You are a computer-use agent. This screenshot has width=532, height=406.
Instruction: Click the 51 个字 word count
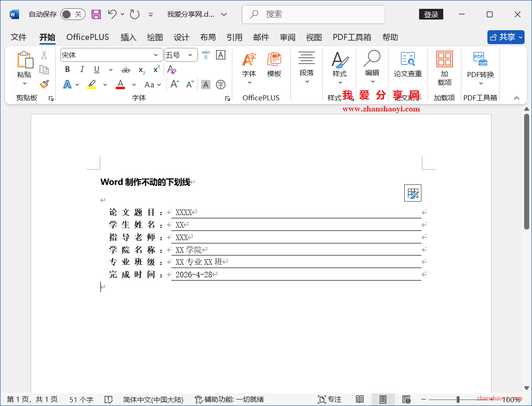(81, 399)
